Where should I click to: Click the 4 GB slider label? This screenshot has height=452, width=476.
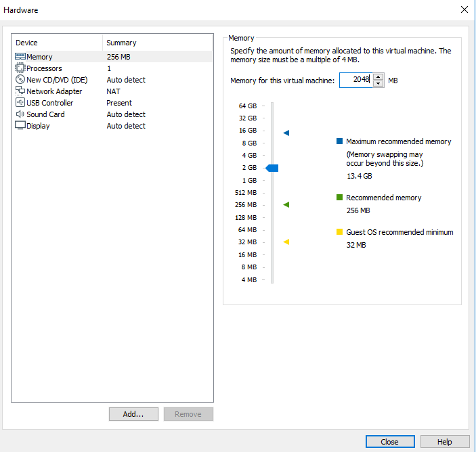coord(250,156)
